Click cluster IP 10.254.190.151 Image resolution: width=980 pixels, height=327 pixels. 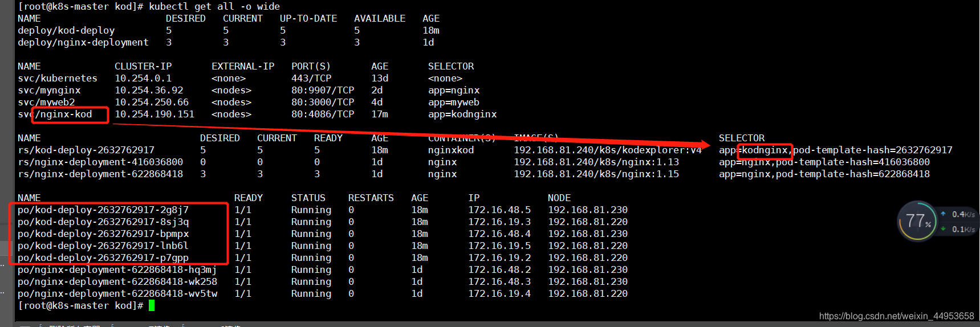154,114
